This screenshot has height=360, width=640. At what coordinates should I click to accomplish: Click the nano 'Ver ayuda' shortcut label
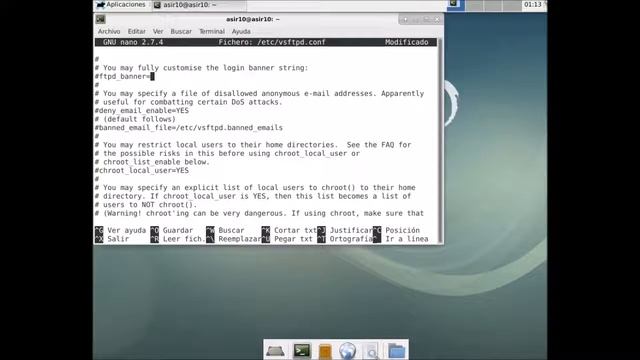point(127,230)
